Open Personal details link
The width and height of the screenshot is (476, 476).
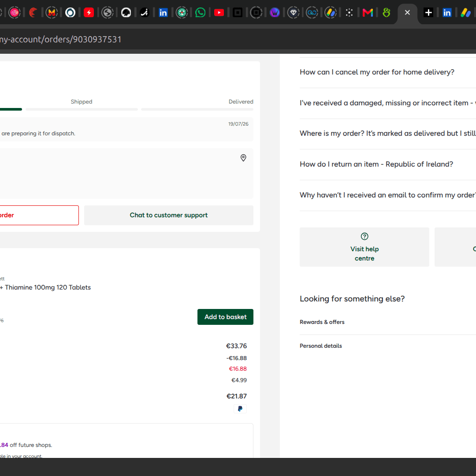[320, 346]
